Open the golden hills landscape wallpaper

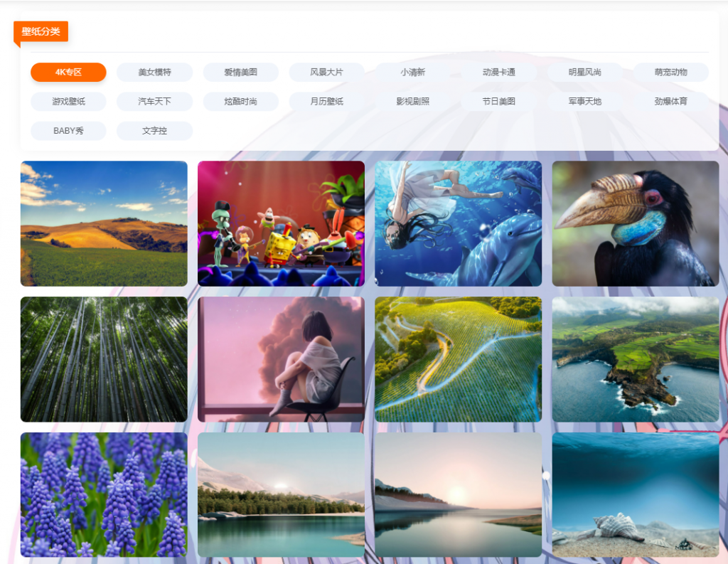[x=104, y=223]
